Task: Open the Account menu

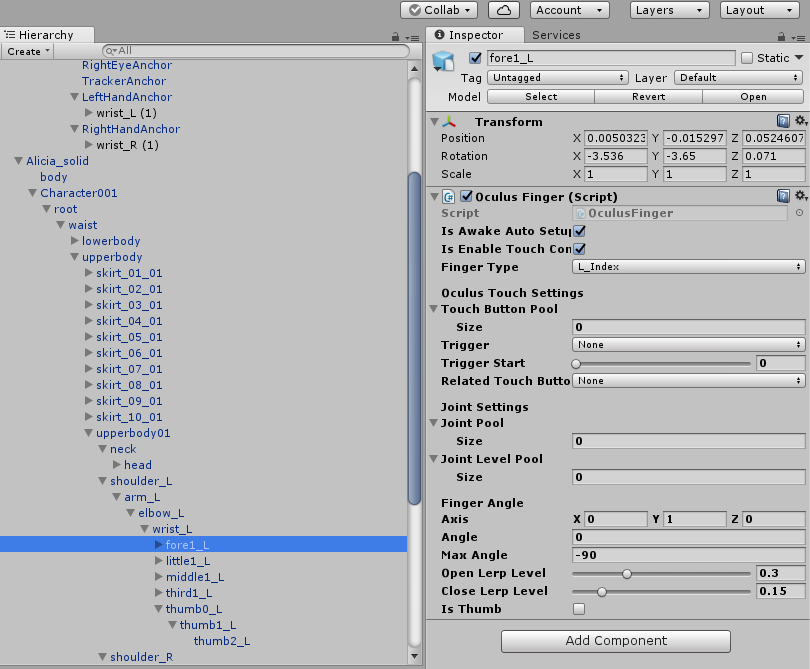Action: 569,10
